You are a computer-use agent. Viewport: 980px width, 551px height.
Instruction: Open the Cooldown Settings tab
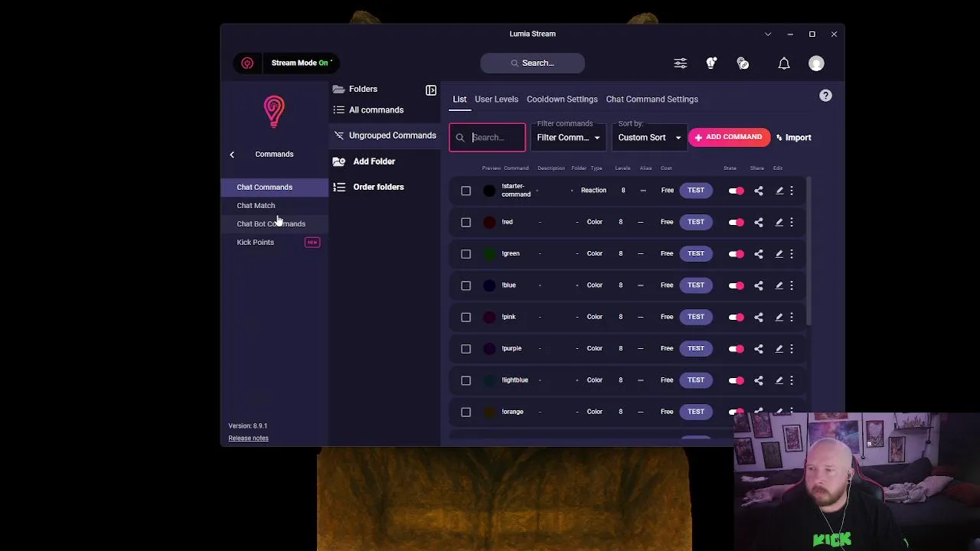tap(562, 99)
